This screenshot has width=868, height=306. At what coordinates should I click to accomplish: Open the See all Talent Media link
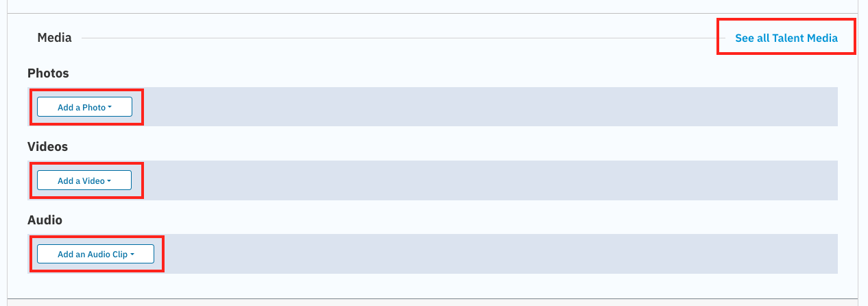point(786,38)
